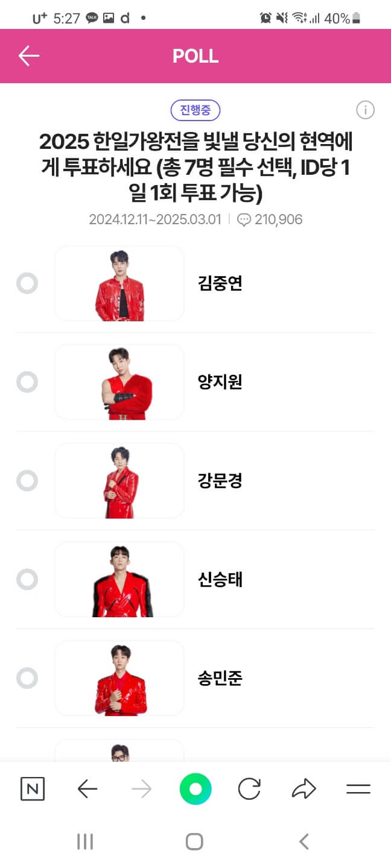Viewport: 391px width, 868px height.
Task: Tap the grayed-out forward navigation icon
Action: click(141, 788)
